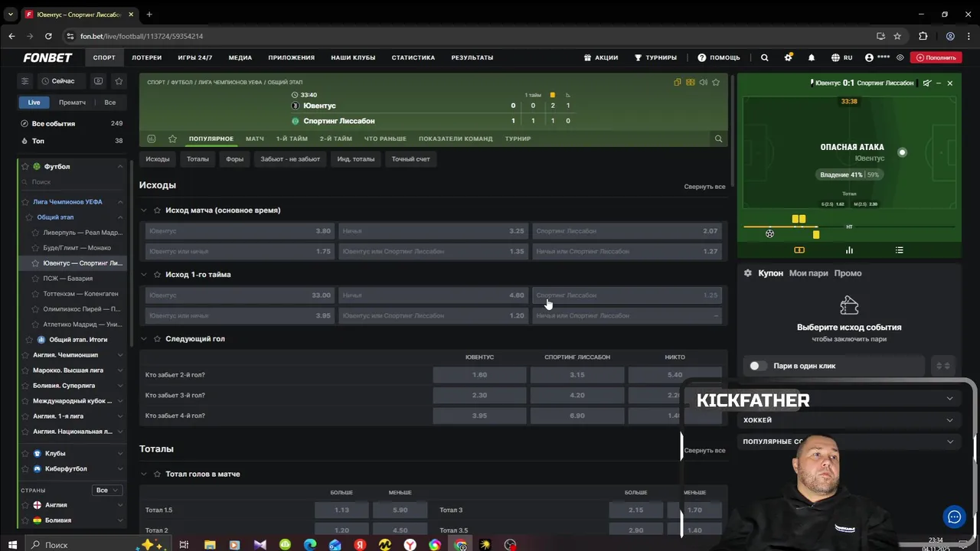Collapse the Футбол sport section
The height and width of the screenshot is (551, 980).
pyautogui.click(x=120, y=166)
